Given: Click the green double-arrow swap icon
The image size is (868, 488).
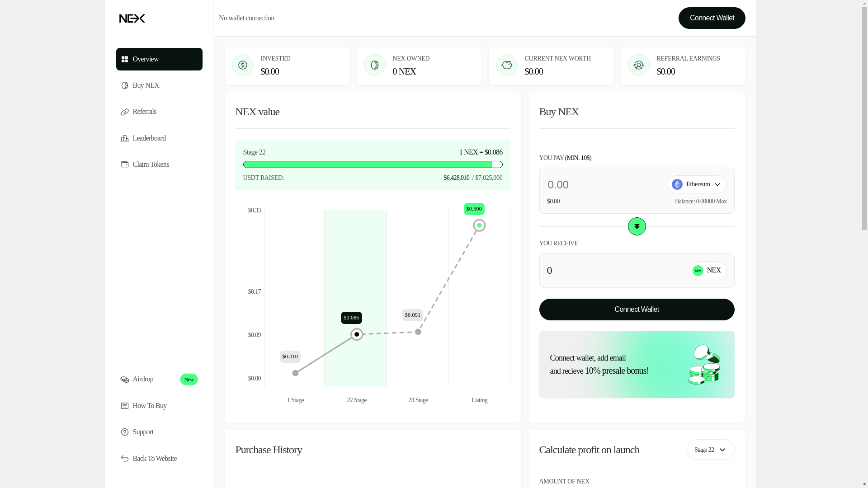Looking at the screenshot, I should [x=637, y=226].
